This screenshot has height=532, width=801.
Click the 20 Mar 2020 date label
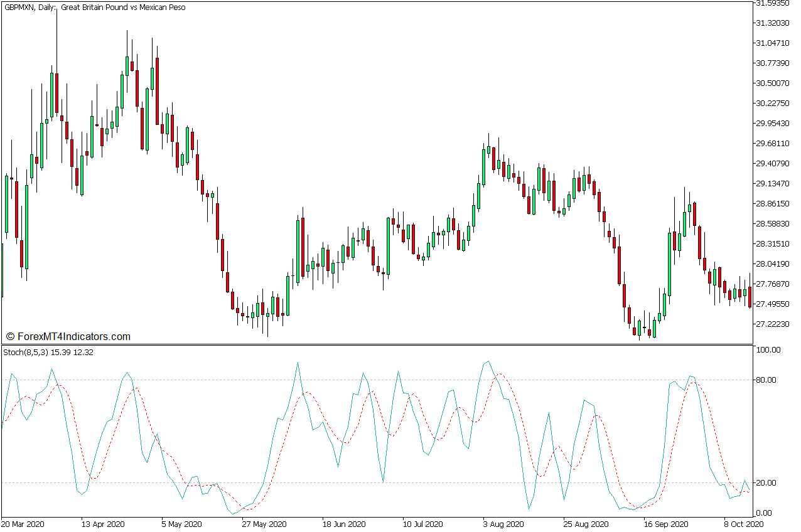(x=23, y=524)
